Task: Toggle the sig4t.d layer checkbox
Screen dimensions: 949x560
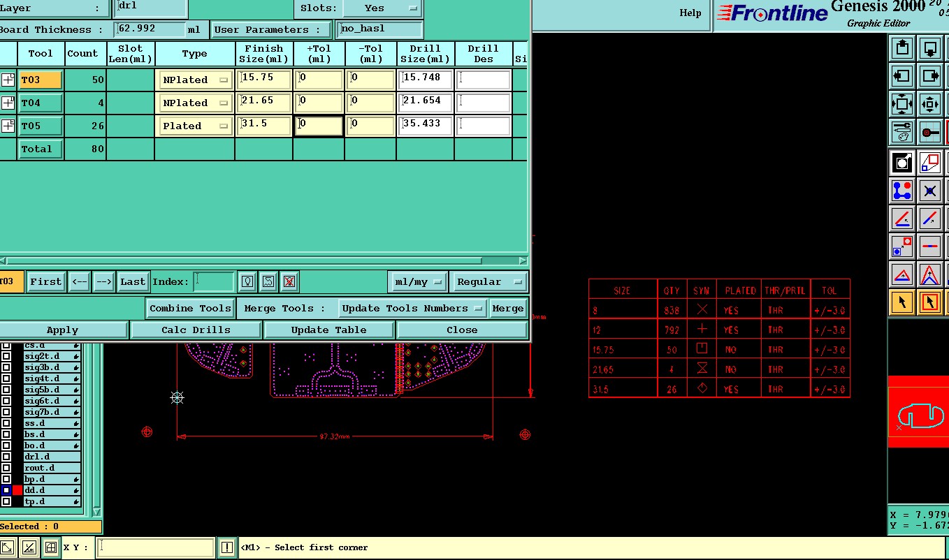Action: pyautogui.click(x=6, y=378)
